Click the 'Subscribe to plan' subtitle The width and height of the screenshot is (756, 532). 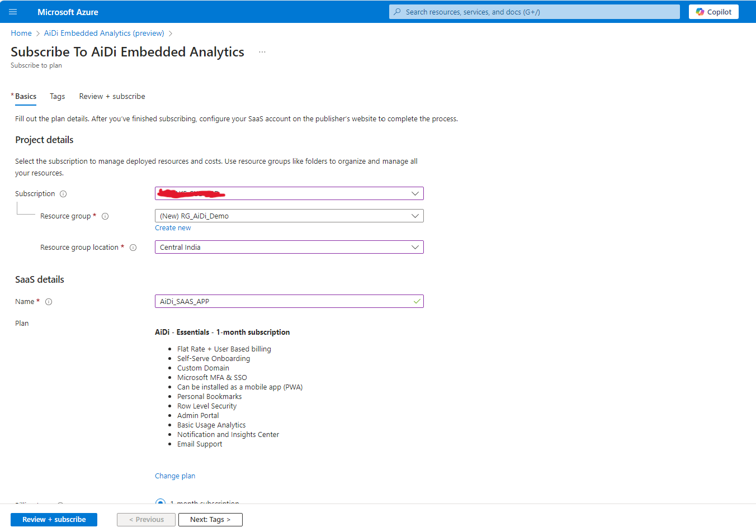pos(36,65)
